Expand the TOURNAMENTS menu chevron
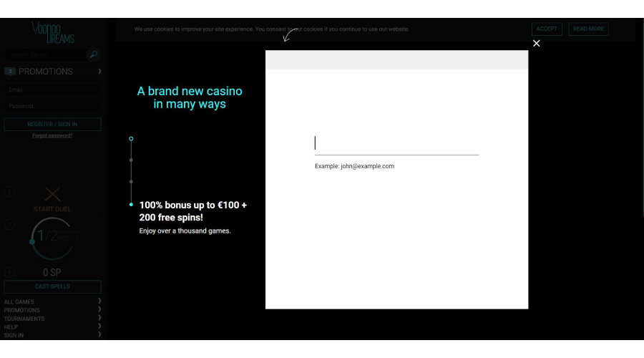The height and width of the screenshot is (358, 644). [x=99, y=318]
